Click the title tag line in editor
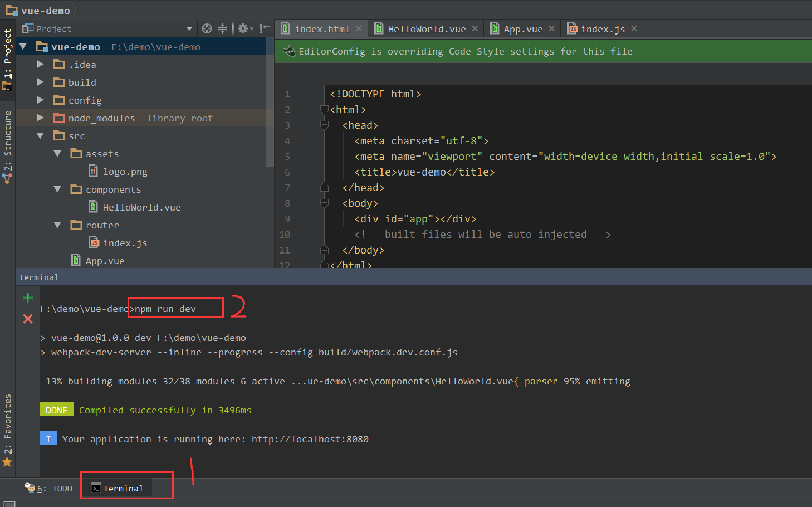 tap(424, 172)
